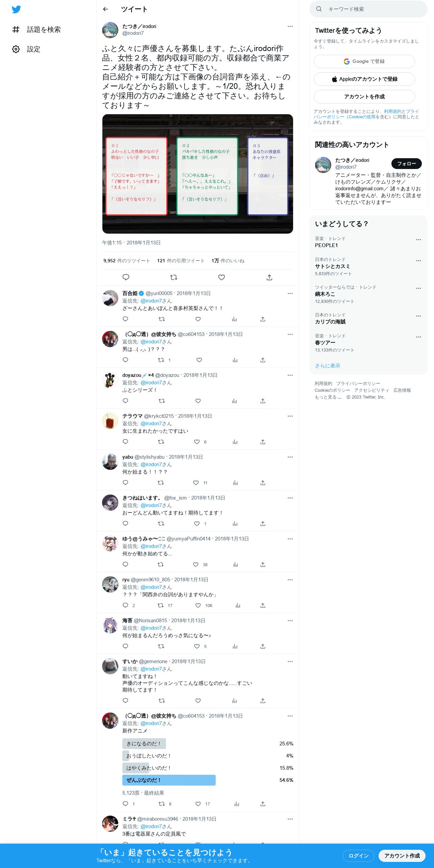Click the キーワード検索 search field
The image size is (434, 868).
pos(368,9)
